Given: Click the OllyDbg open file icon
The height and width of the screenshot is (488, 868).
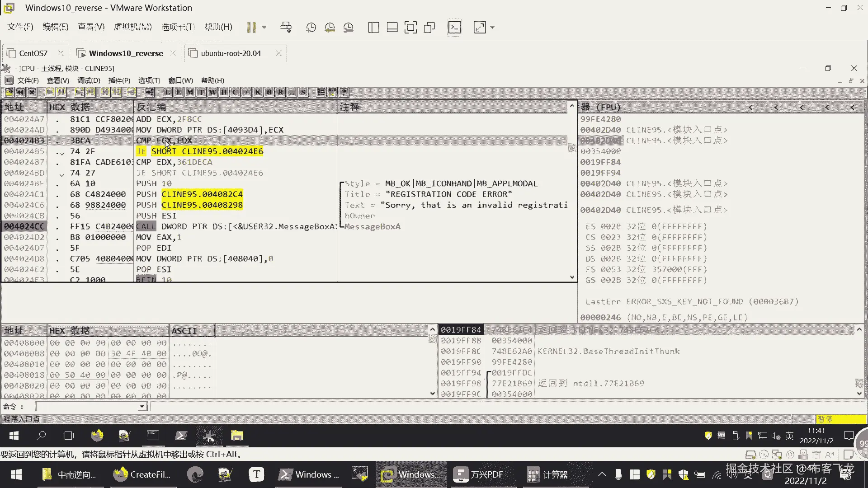Looking at the screenshot, I should click(9, 92).
